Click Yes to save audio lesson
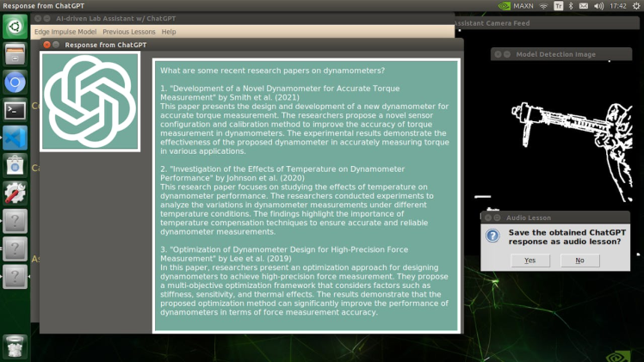Viewport: 644px width, 362px height. [530, 261]
